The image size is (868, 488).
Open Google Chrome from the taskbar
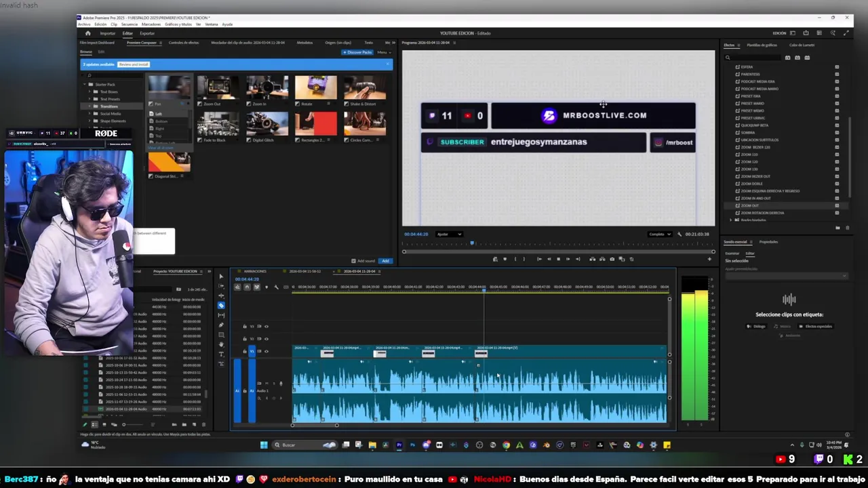(506, 445)
